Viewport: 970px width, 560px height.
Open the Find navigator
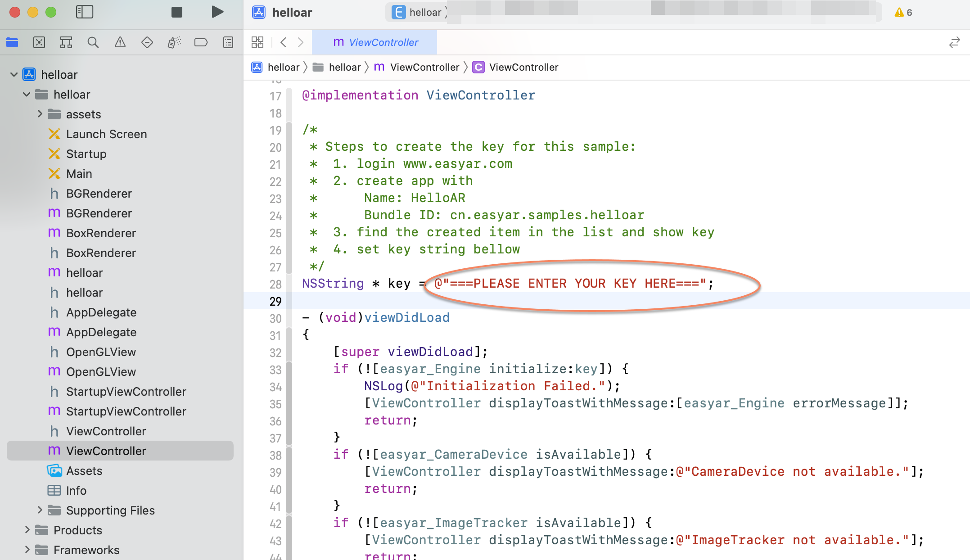[93, 42]
